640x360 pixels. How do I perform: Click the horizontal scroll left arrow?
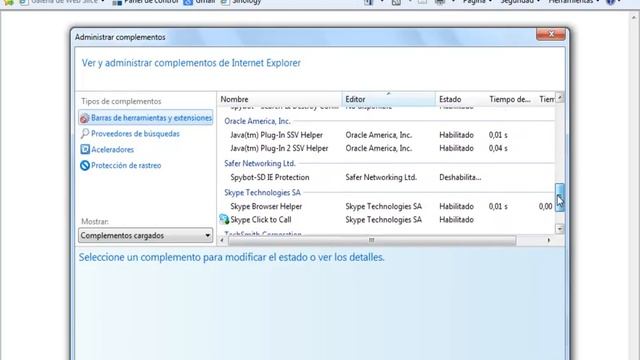[222, 240]
